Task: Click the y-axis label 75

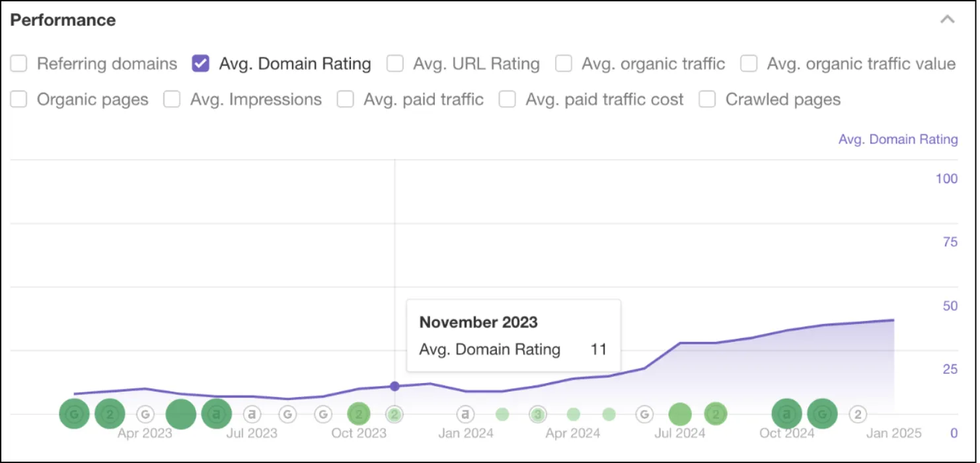Action: [950, 243]
